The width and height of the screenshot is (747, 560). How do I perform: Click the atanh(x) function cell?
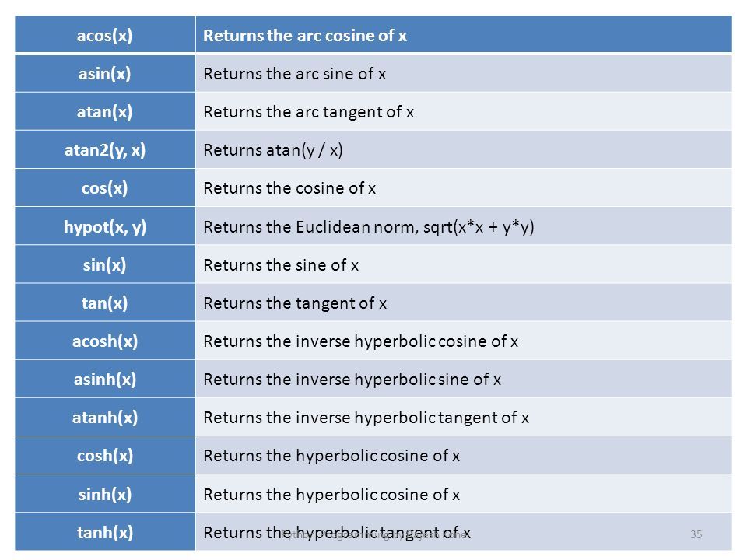[x=105, y=417]
